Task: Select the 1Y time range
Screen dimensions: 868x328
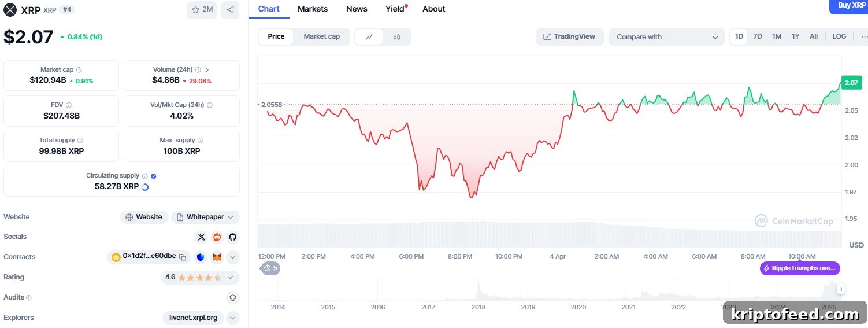Action: pyautogui.click(x=795, y=36)
